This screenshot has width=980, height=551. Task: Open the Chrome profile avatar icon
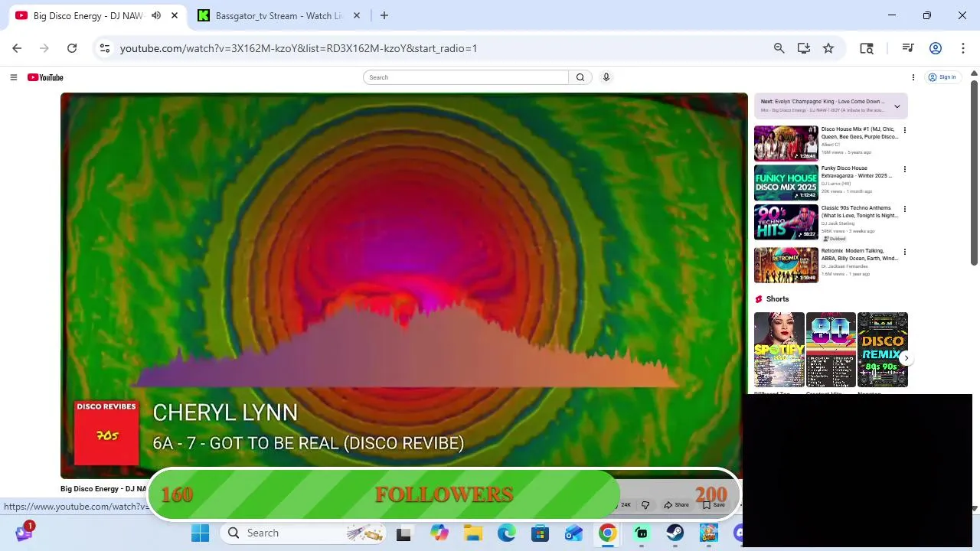click(936, 48)
